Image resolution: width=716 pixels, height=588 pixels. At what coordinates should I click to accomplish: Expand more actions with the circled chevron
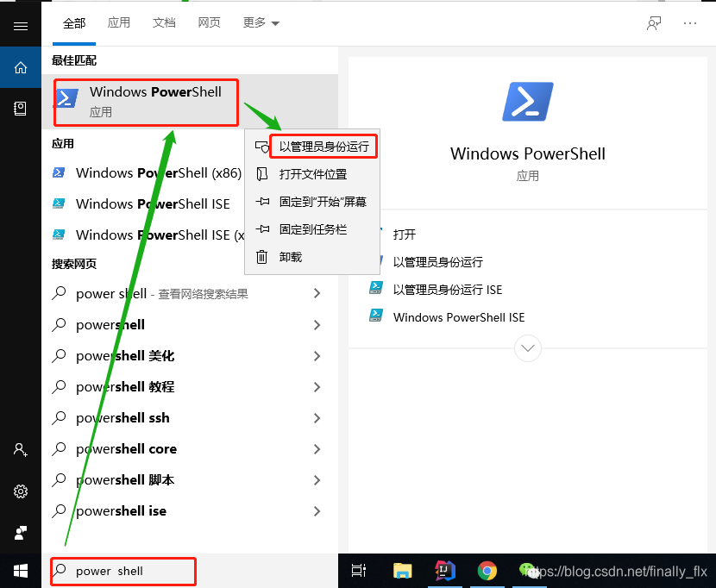coord(528,348)
